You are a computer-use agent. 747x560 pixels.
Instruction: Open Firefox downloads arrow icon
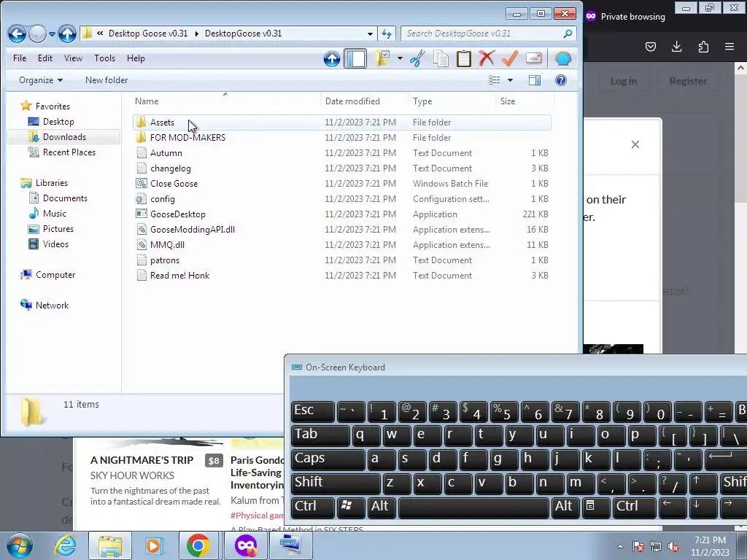point(676,46)
